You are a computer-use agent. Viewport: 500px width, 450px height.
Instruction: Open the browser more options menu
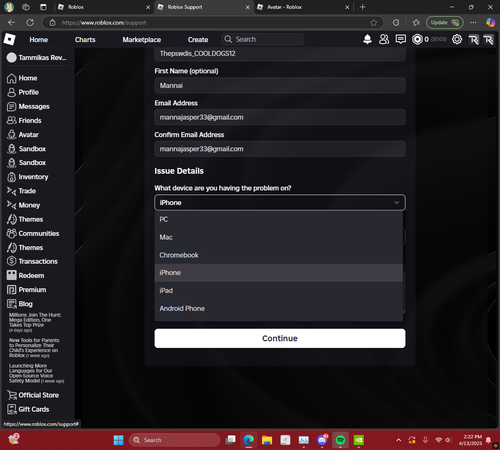click(x=473, y=22)
